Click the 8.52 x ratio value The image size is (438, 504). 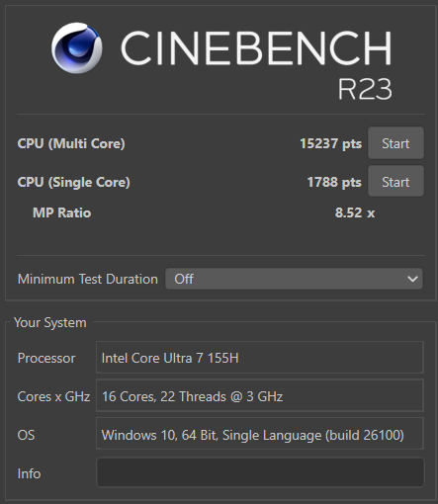tap(355, 212)
